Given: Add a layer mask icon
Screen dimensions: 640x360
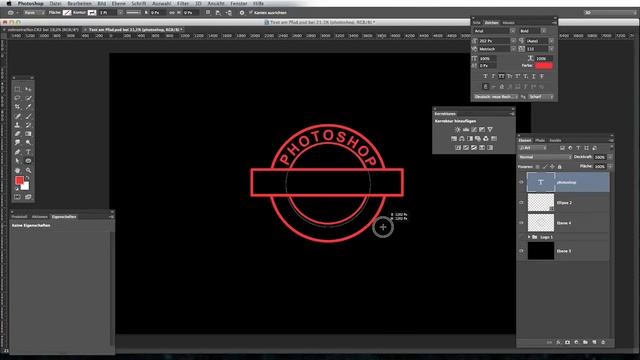Looking at the screenshot, I should click(567, 342).
